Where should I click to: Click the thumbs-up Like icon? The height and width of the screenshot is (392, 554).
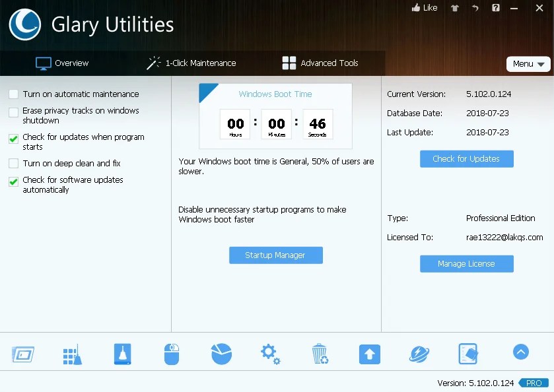(416, 7)
